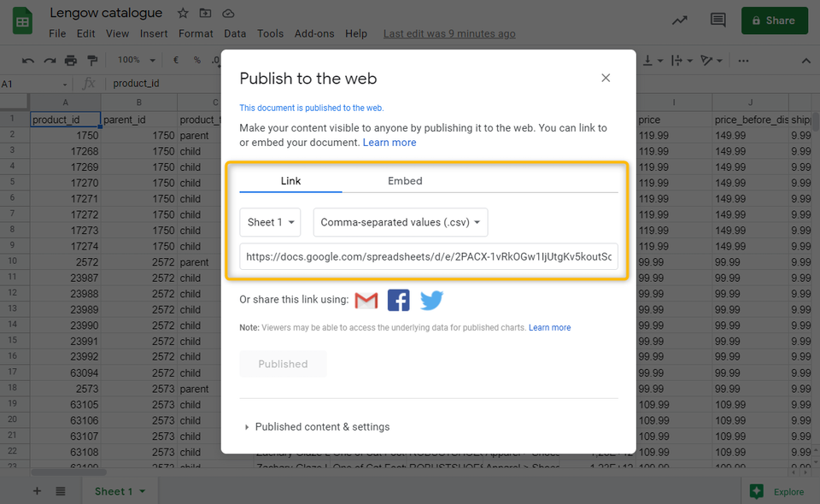Image resolution: width=820 pixels, height=504 pixels.
Task: Follow Learn more link in chart note
Action: [x=549, y=327]
